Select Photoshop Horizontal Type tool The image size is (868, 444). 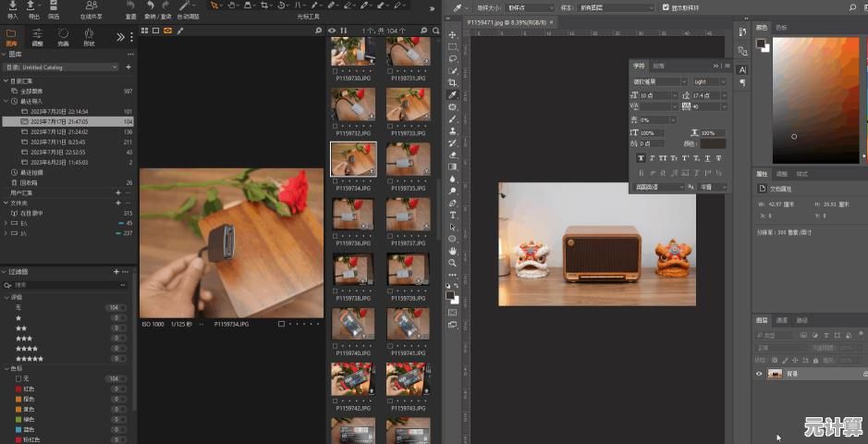[x=453, y=215]
